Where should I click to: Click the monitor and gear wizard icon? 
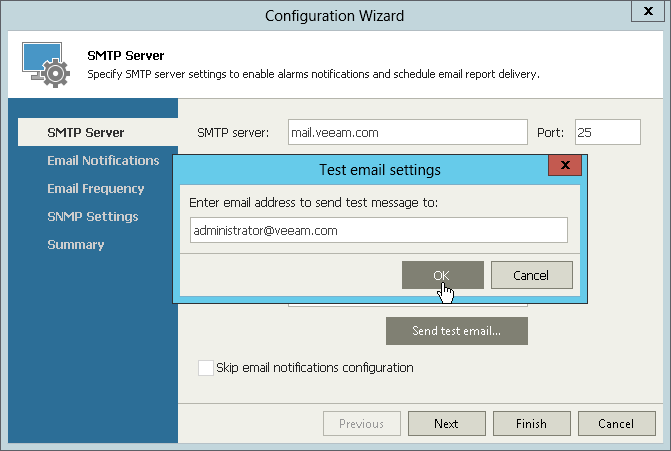tap(45, 65)
